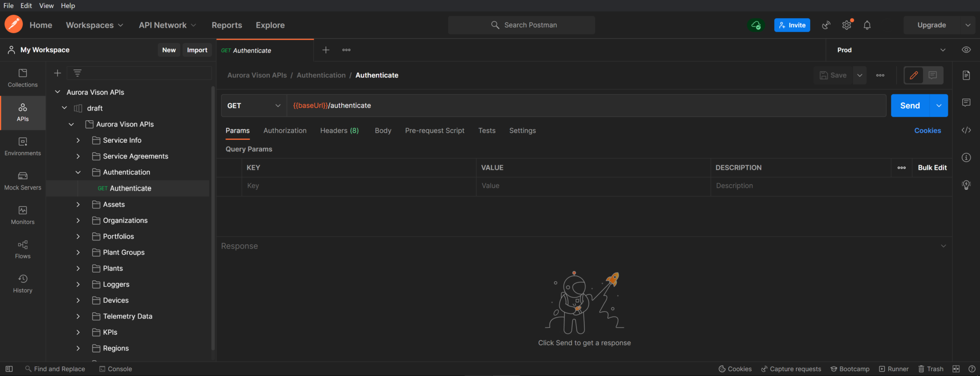Open the GET method dropdown
Viewport: 980px width, 376px height.
pyautogui.click(x=254, y=106)
